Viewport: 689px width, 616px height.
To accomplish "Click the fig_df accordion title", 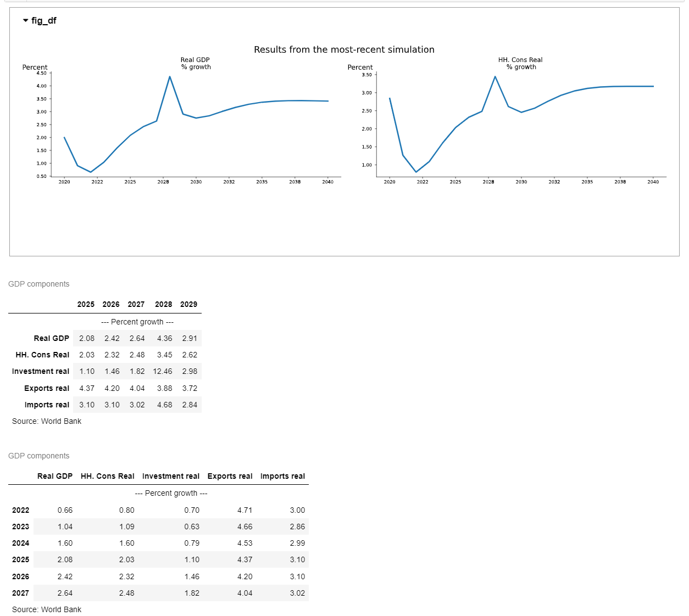I will [43, 21].
